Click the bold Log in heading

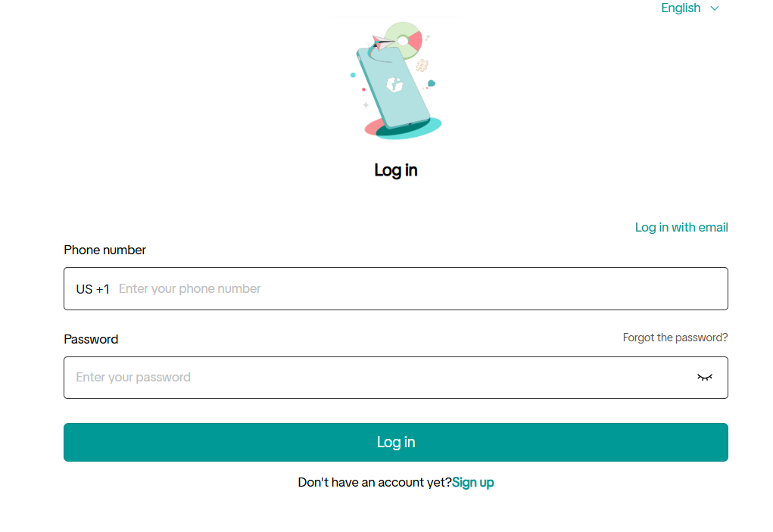tap(396, 170)
